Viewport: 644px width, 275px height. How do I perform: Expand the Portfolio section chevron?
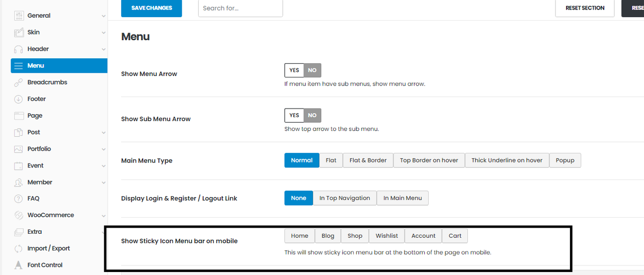tap(104, 149)
